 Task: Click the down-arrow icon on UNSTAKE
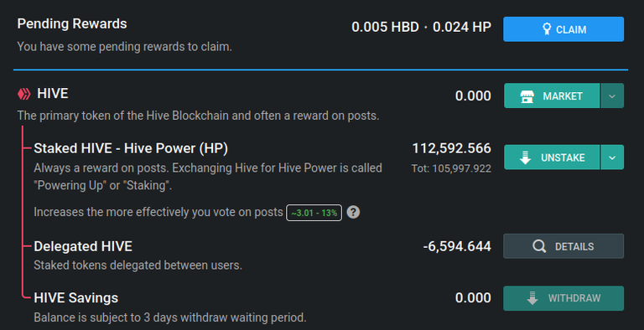coord(525,157)
